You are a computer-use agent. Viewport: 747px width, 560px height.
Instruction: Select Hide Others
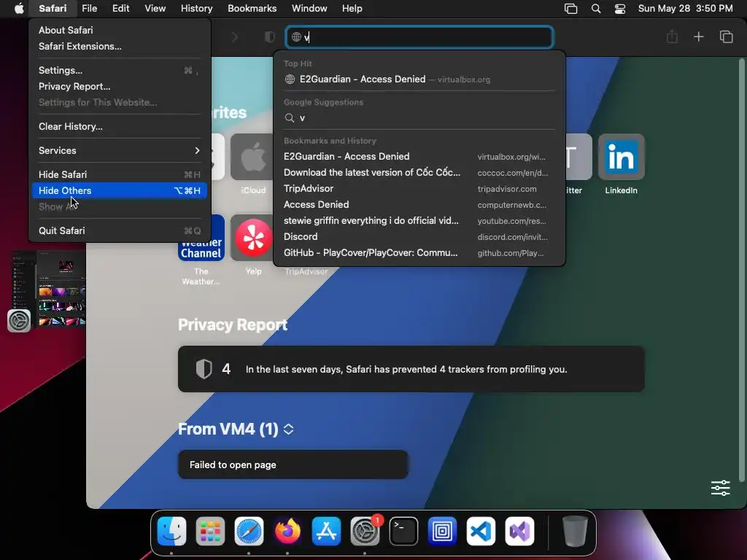coord(120,190)
